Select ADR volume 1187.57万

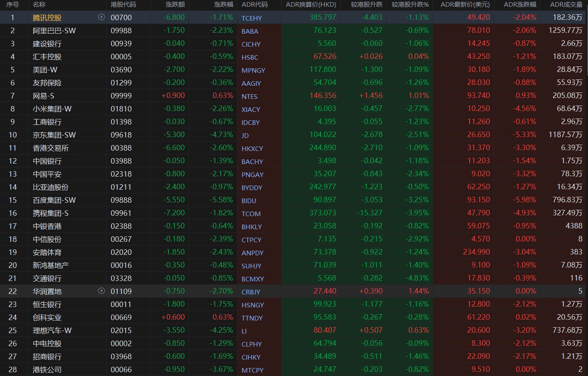[566, 135]
